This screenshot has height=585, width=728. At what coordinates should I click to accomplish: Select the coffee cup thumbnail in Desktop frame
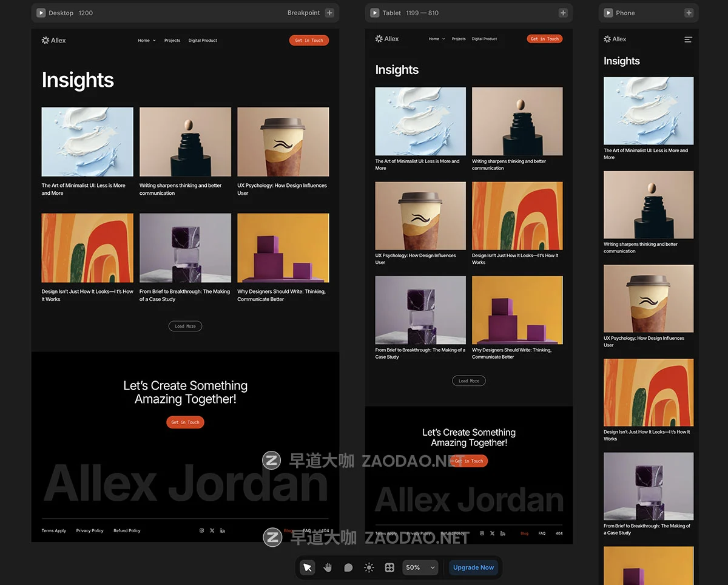point(283,142)
